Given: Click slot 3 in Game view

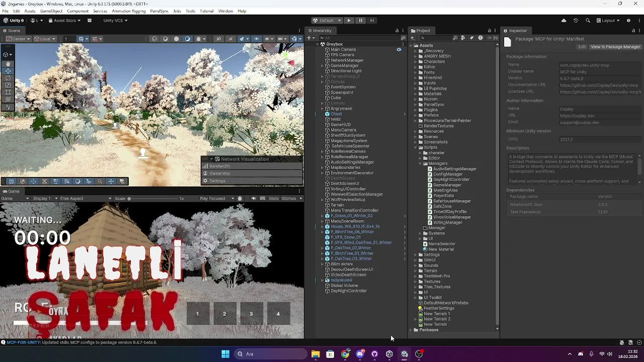Looking at the screenshot, I should click(x=251, y=314).
